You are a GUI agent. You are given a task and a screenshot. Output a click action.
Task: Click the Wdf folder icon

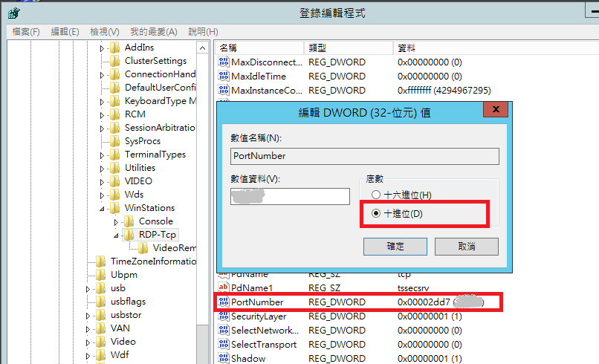101,355
